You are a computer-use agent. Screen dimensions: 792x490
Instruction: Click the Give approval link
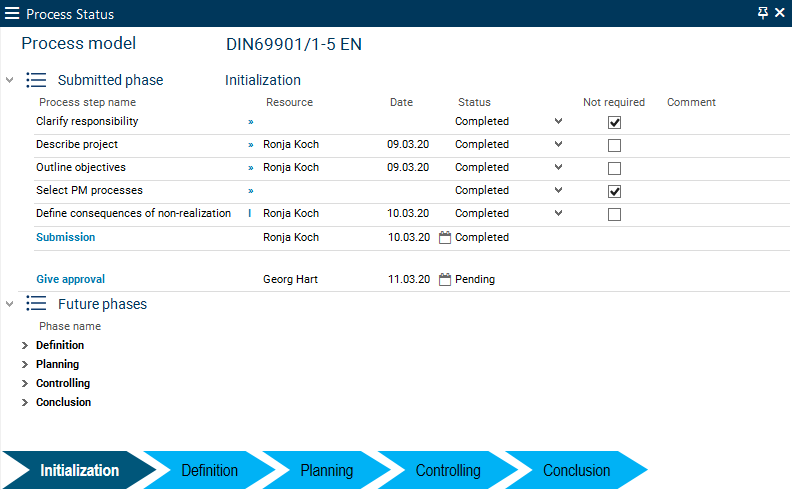[70, 280]
